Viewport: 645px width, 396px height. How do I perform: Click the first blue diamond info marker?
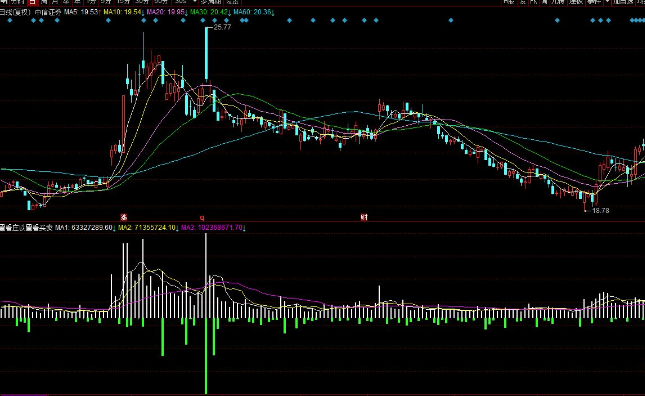pyautogui.click(x=9, y=20)
